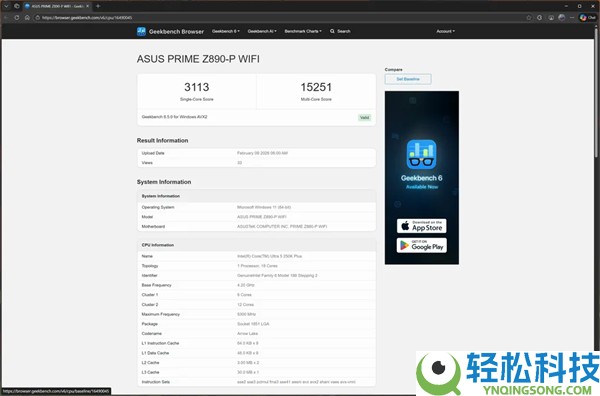Screen dimensions: 600x396
Task: Go back to previous page
Action: click(x=6, y=18)
